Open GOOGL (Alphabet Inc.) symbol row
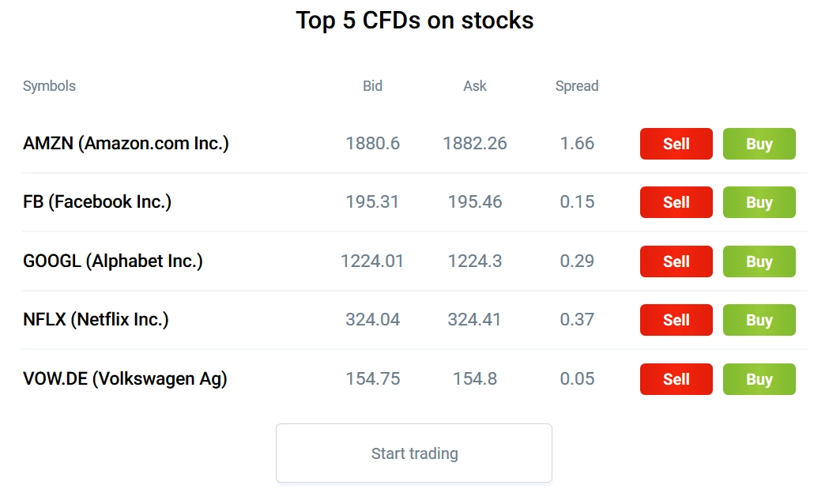 113,261
